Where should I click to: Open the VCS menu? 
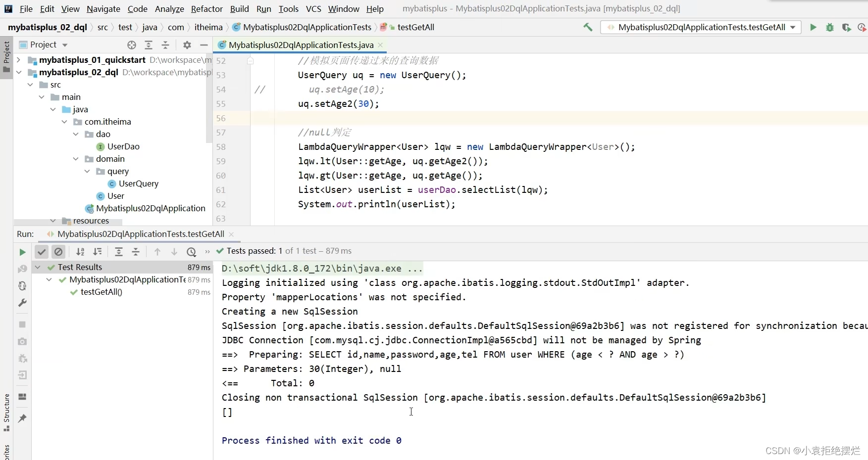tap(313, 9)
